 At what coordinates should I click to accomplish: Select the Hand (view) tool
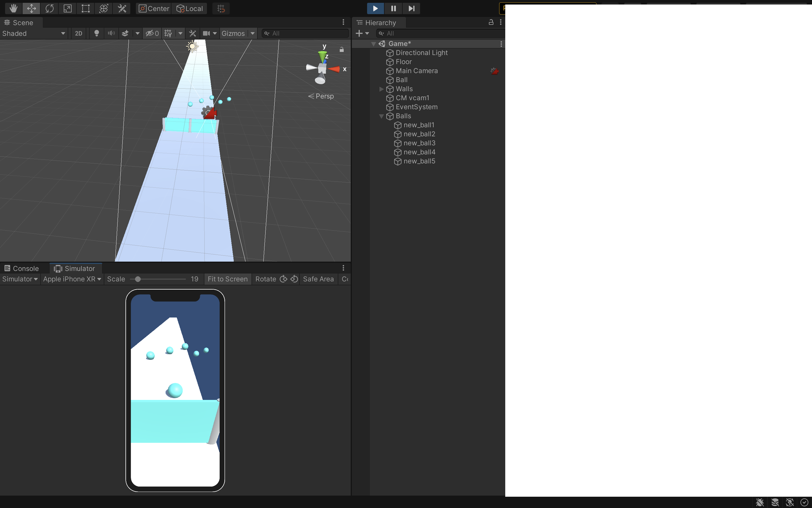tap(13, 8)
